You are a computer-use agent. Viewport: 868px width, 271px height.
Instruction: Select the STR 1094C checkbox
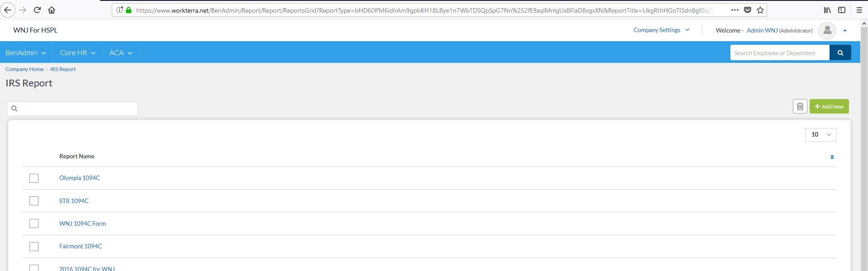(x=34, y=201)
